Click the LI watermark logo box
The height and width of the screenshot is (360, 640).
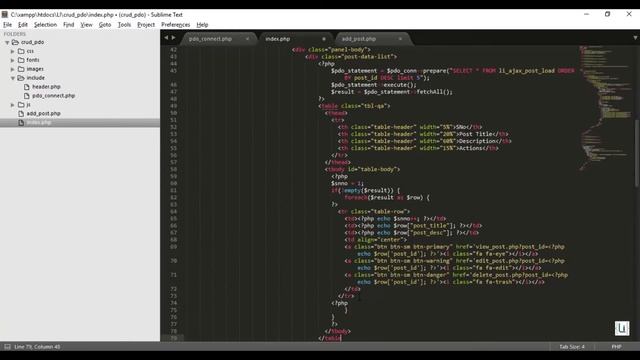tap(622, 329)
